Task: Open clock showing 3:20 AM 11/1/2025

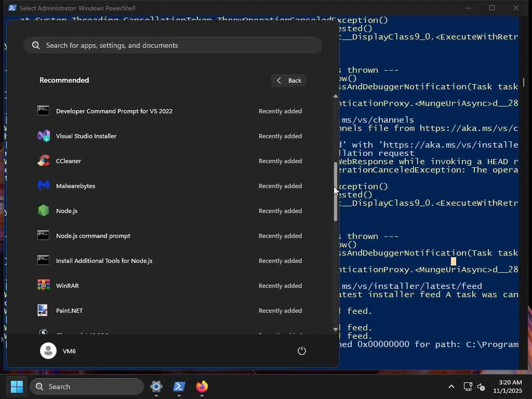Action: coord(507,387)
